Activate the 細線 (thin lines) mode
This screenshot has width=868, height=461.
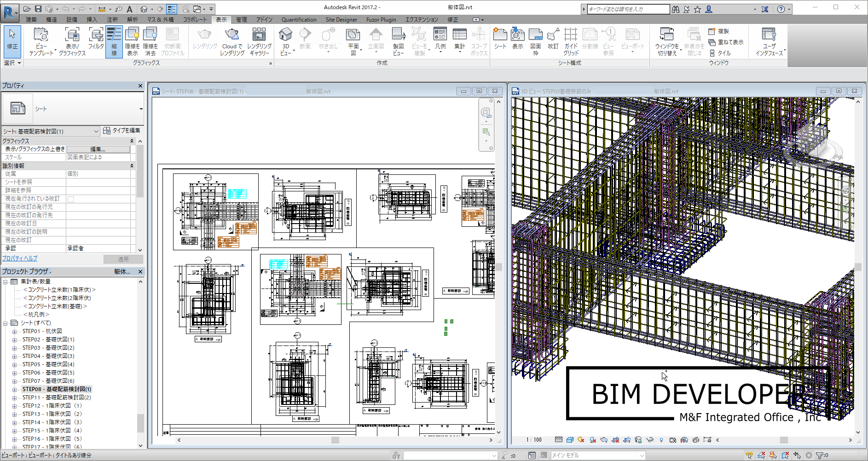click(113, 40)
